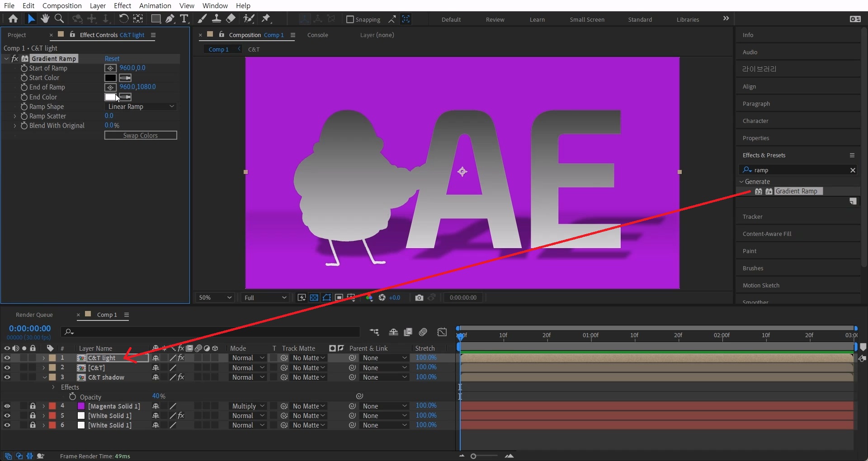Click the Start Color black swatch

point(110,78)
